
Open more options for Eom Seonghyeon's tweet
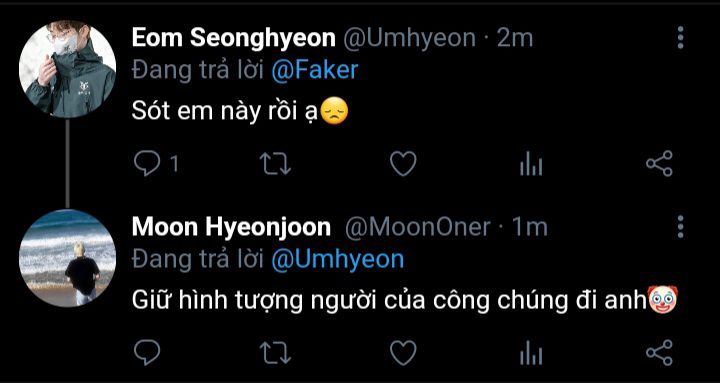pos(681,38)
